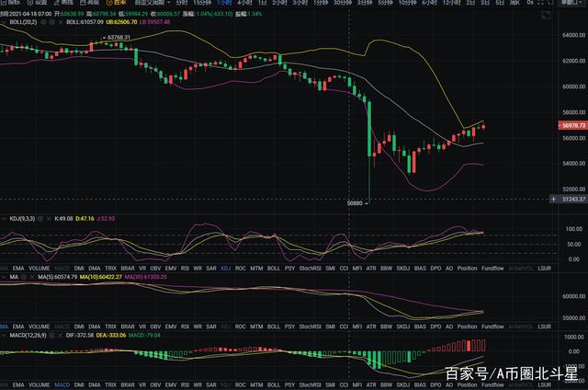Expand the 自定义周期 custom period dropdown
Viewport: 588px width, 390px height.
pos(152,2)
